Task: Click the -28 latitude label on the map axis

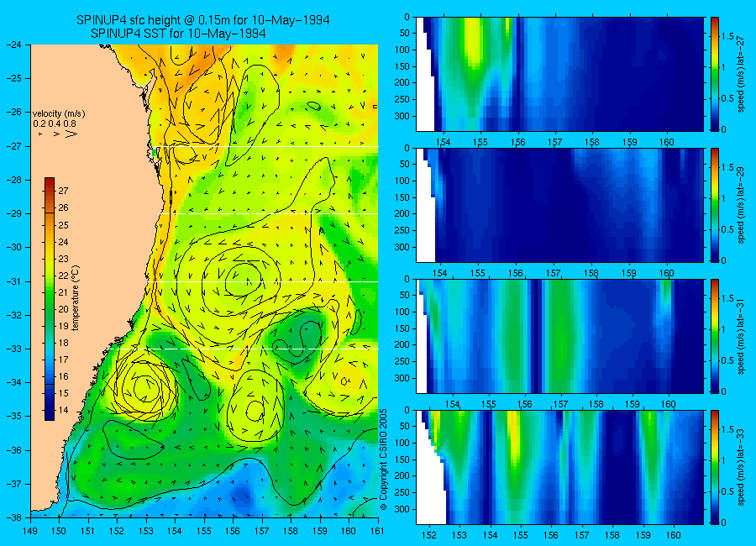Action: pyautogui.click(x=13, y=180)
